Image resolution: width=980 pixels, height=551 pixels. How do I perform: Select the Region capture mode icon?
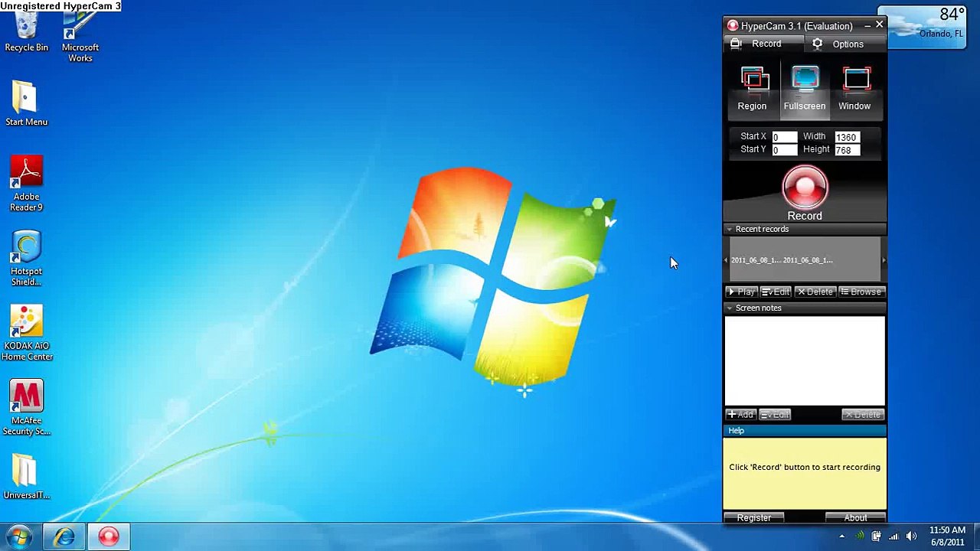click(x=753, y=90)
